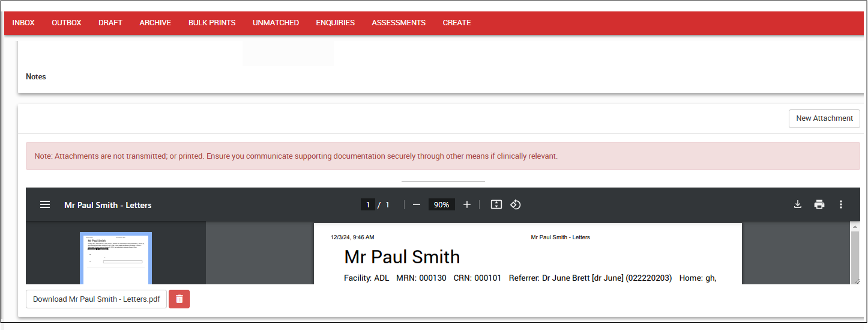Viewport: 868px width, 330px height.
Task: Click the Notes label
Action: (36, 76)
